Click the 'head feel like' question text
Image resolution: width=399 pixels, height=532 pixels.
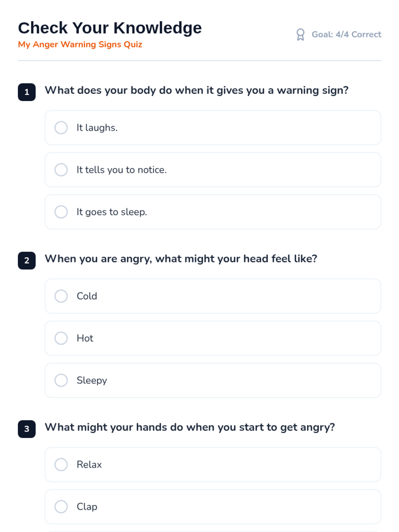point(181,259)
